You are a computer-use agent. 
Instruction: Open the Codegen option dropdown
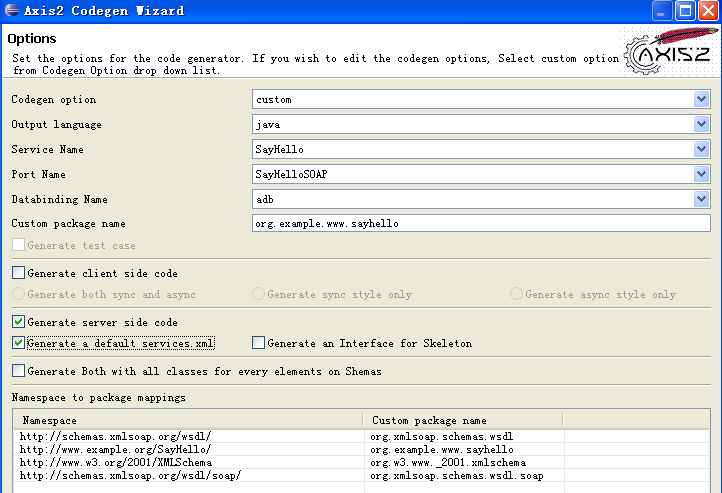click(701, 99)
